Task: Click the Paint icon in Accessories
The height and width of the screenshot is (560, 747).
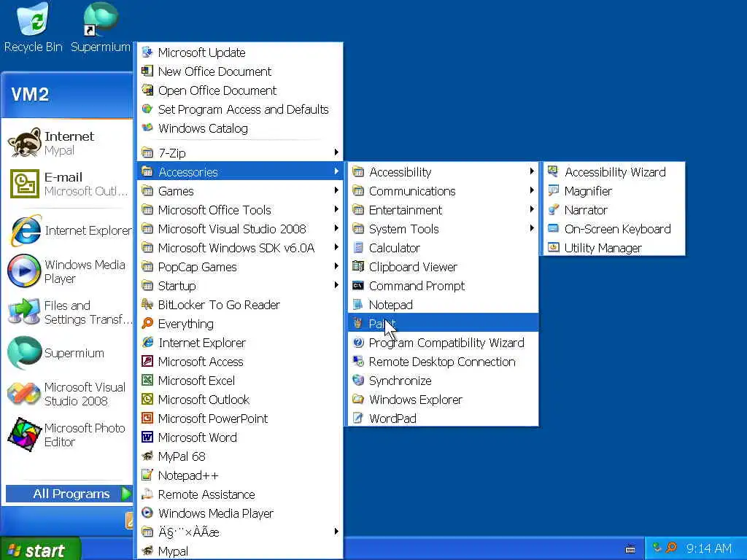Action: click(358, 323)
